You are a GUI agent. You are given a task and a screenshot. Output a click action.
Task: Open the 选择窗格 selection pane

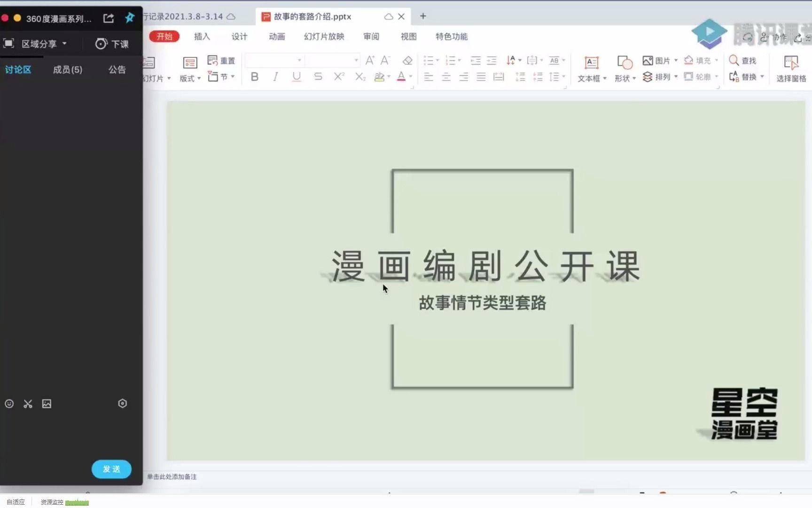pyautogui.click(x=791, y=69)
